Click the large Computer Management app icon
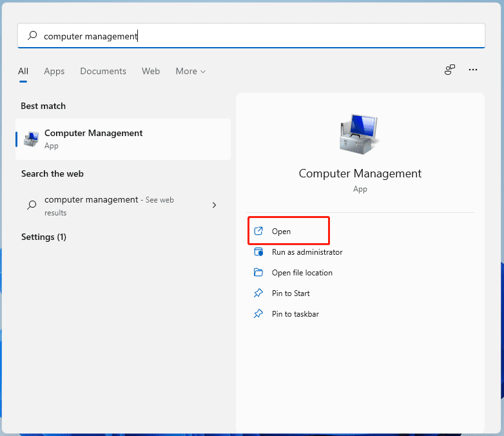The image size is (504, 436). point(360,135)
